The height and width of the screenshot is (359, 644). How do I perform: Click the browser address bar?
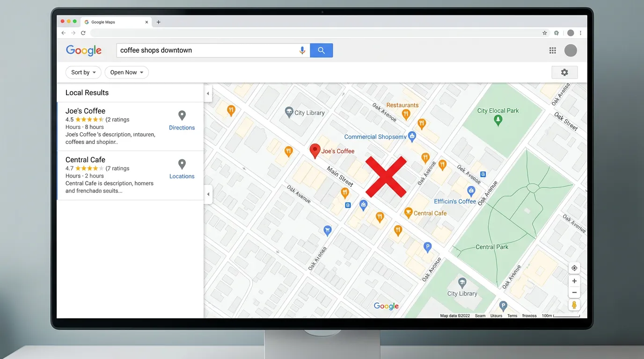click(314, 33)
